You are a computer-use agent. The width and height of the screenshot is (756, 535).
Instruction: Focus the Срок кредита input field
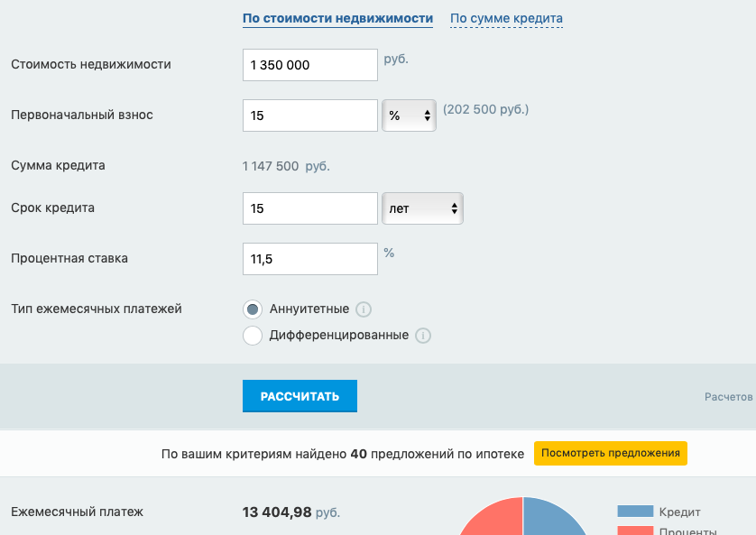pyautogui.click(x=310, y=208)
